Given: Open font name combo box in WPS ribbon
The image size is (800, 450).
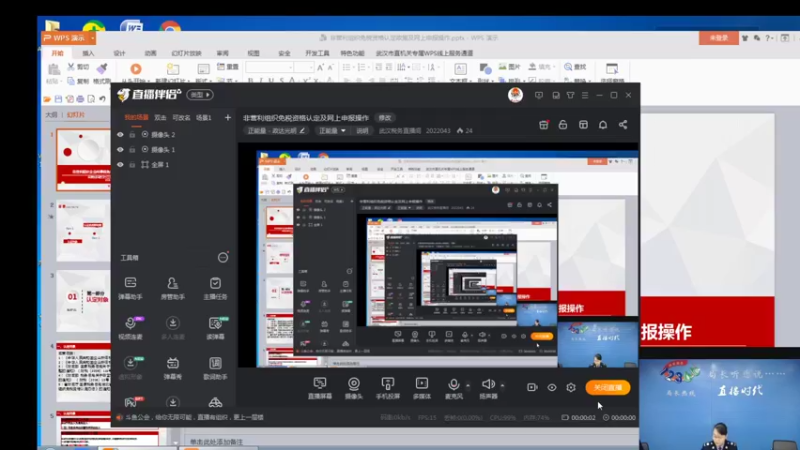Looking at the screenshot, I should click(x=269, y=67).
